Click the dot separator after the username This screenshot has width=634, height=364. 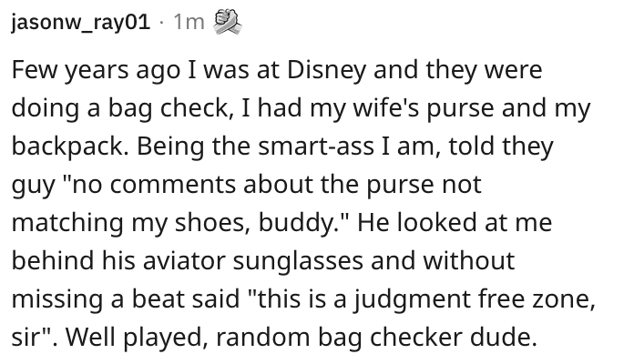[x=162, y=23]
